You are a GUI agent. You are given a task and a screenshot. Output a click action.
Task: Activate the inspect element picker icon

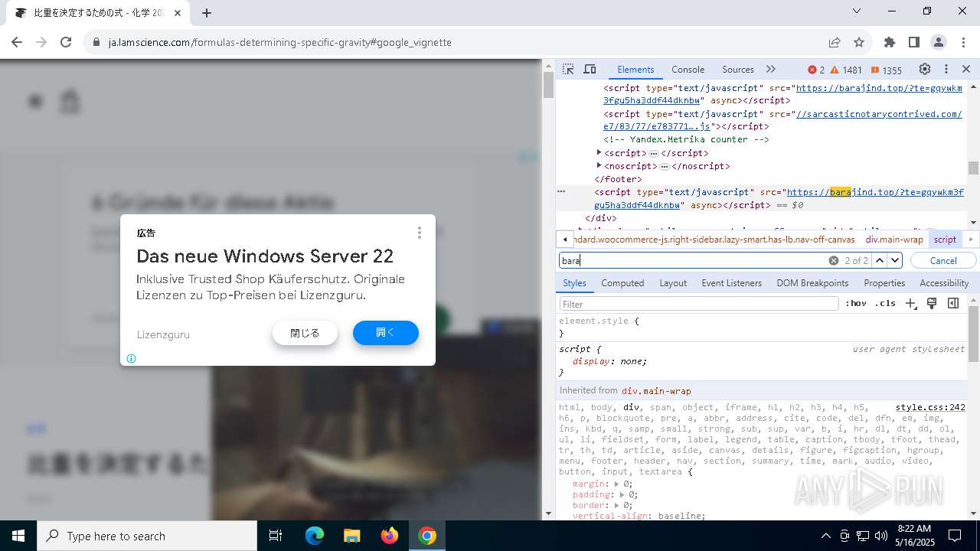pos(567,69)
